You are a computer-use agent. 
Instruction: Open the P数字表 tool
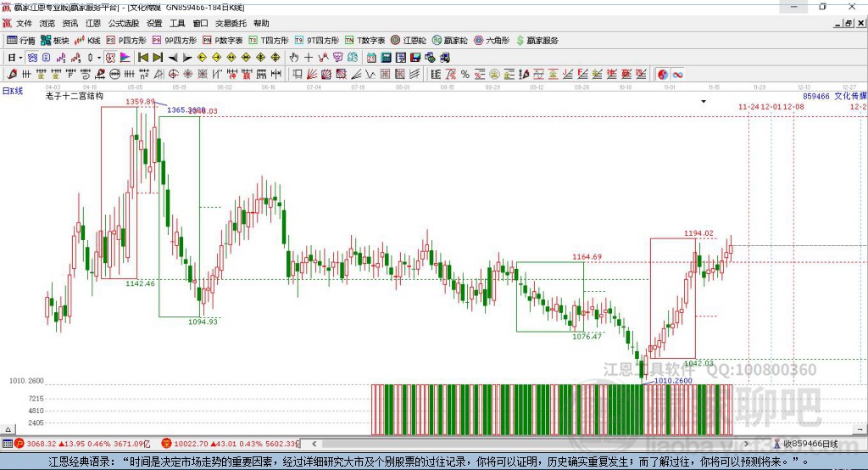[x=223, y=41]
